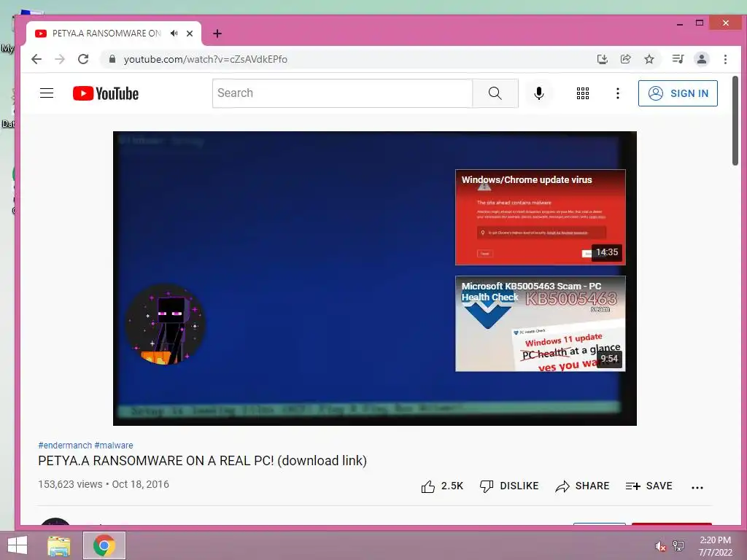Open Chrome's three-dot menu

(725, 59)
